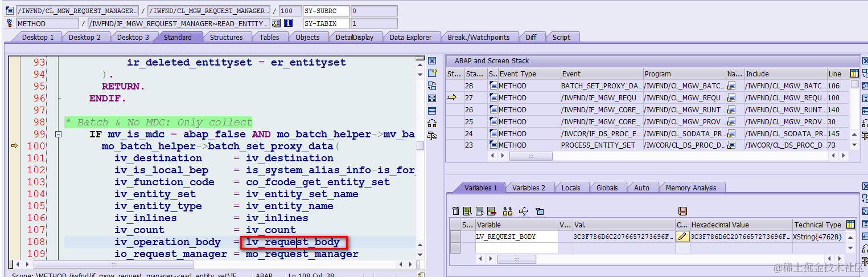Click the tag icon in variables toolbar

tap(540, 211)
